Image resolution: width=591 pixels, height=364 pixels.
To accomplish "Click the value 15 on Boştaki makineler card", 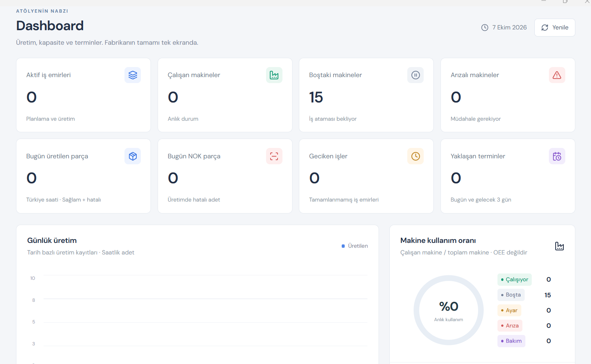I will pos(316,97).
